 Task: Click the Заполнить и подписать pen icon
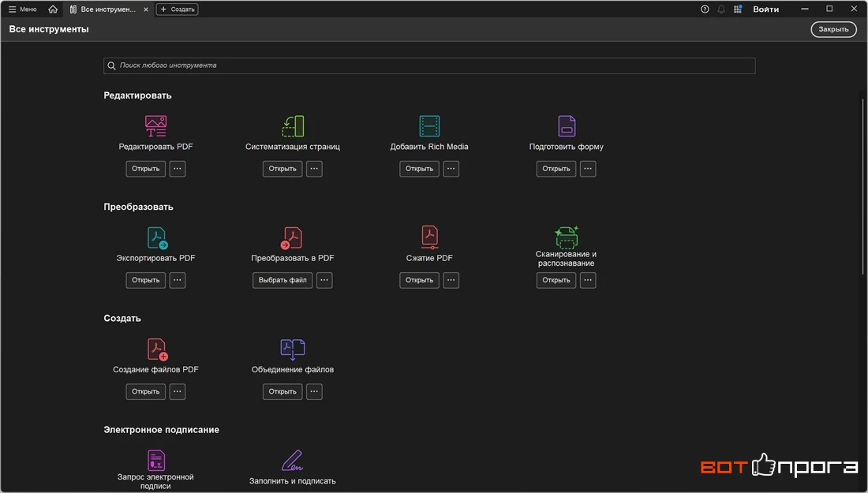(292, 461)
